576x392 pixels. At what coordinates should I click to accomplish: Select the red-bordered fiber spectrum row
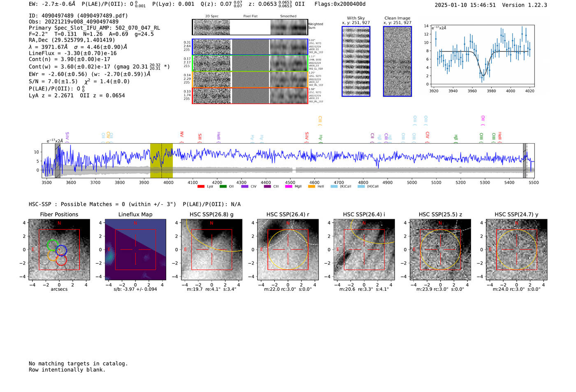(250, 96)
